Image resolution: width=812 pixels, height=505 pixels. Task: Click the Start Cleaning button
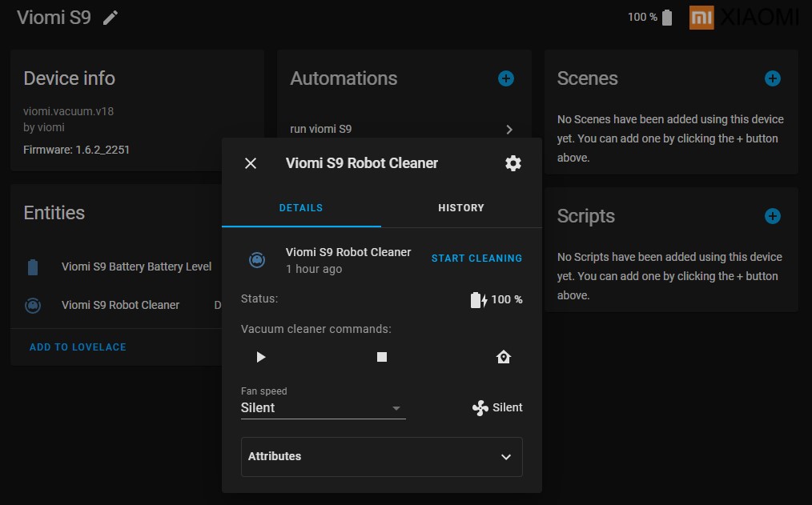[x=476, y=259]
